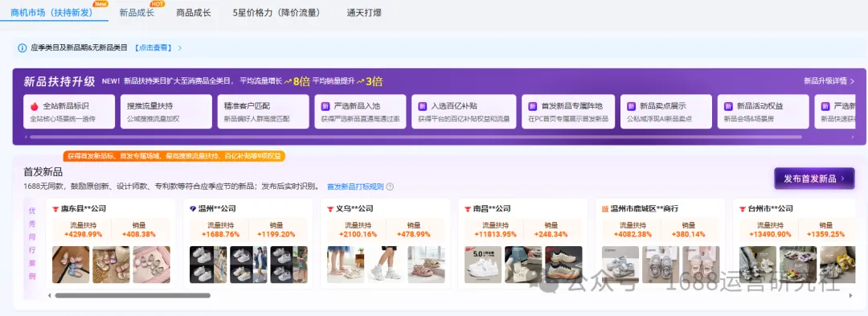Click the +13490.90% traffic value
The width and height of the screenshot is (868, 316).
(770, 234)
